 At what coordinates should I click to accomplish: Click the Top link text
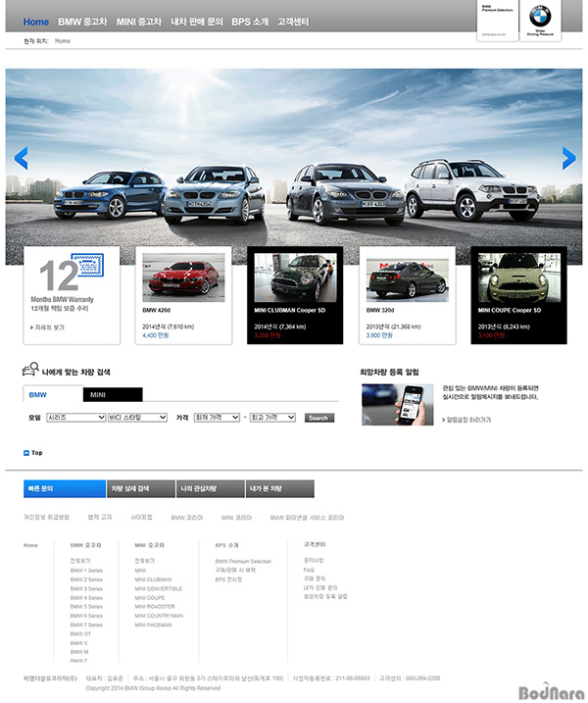pos(37,453)
